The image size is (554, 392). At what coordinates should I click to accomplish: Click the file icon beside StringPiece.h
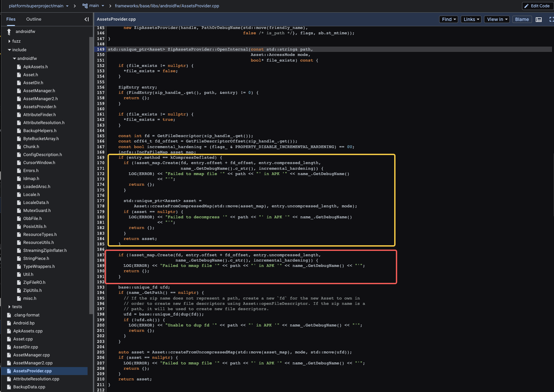[19, 259]
